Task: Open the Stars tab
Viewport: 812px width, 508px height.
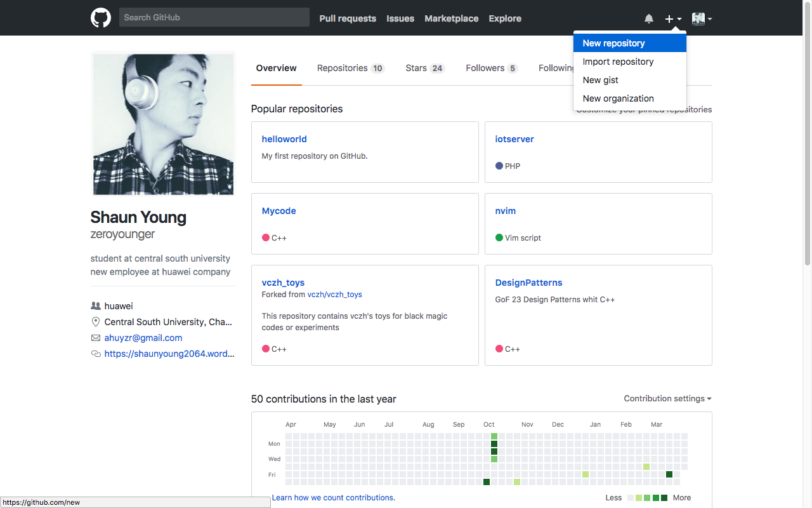Action: click(425, 68)
